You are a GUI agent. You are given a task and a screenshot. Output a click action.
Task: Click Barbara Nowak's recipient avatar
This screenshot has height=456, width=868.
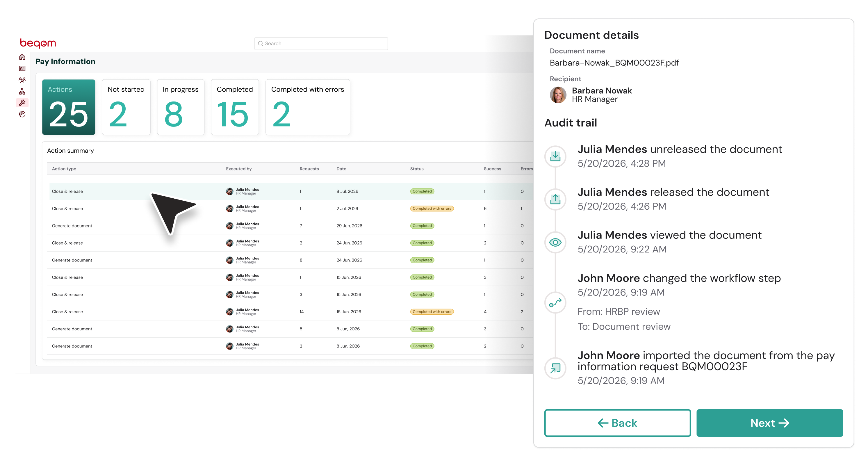pos(558,95)
